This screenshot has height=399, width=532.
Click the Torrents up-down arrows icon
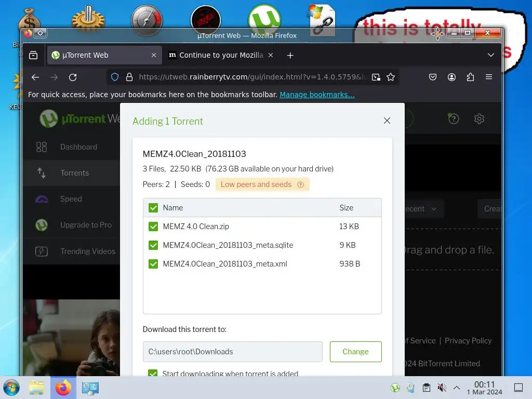[42, 173]
